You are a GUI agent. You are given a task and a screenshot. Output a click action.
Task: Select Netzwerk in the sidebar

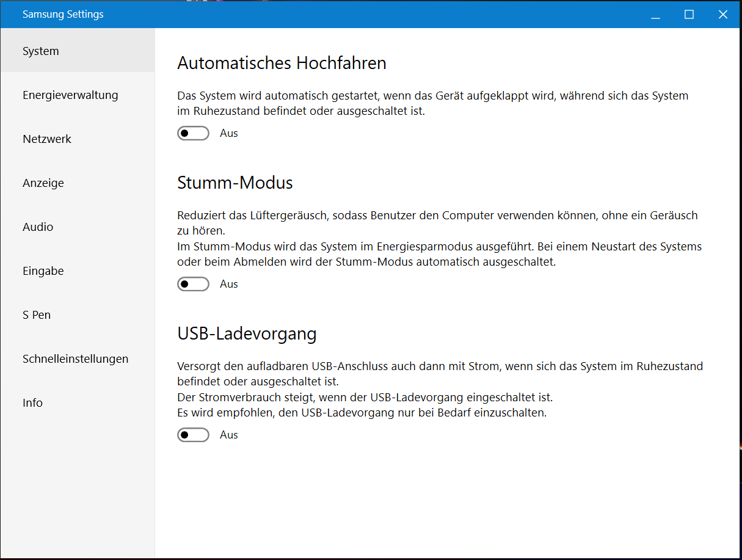click(x=47, y=139)
